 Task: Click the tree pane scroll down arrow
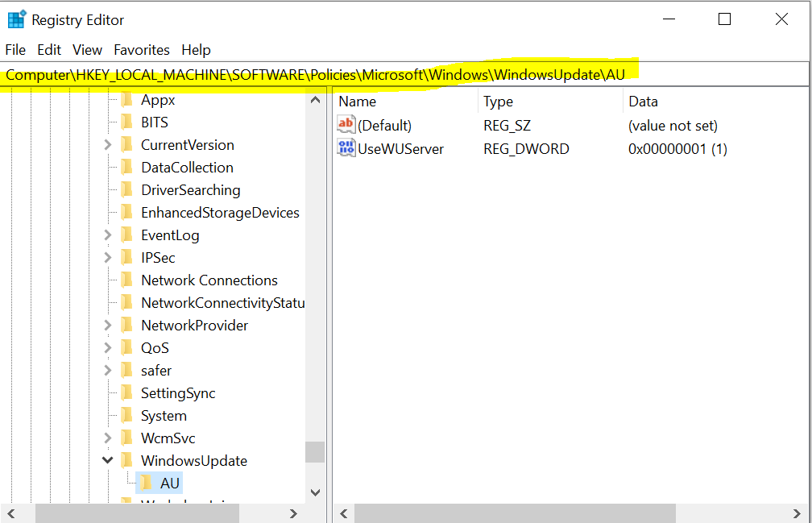tap(315, 492)
